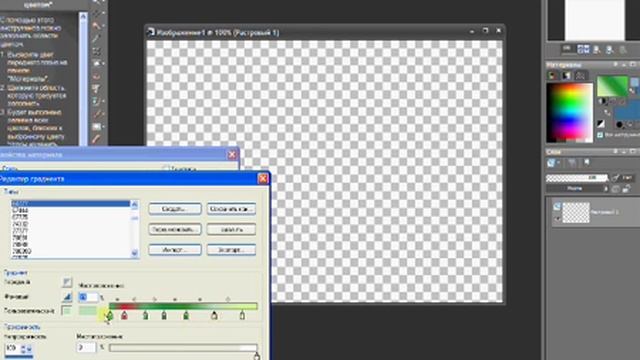The height and width of the screenshot is (360, 640).
Task: Click the lock transparency padlock icon in Layers panel
Action: 626,189
